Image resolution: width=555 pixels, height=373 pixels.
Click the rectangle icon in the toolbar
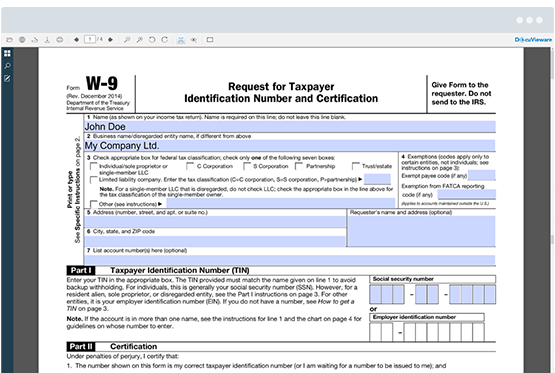point(210,40)
